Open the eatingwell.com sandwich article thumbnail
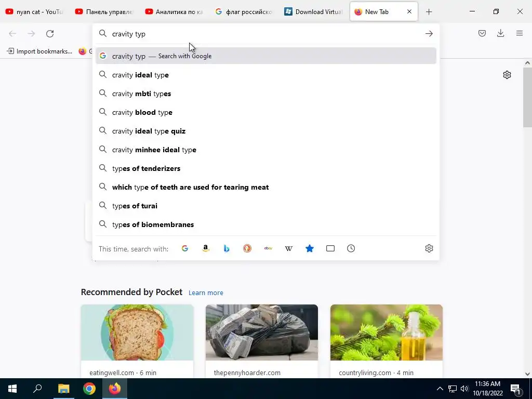This screenshot has width=532, height=399. (137, 332)
